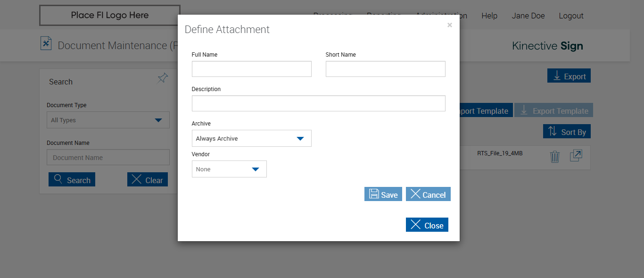The height and width of the screenshot is (278, 644).
Task: Click the Sort By button
Action: (x=567, y=132)
